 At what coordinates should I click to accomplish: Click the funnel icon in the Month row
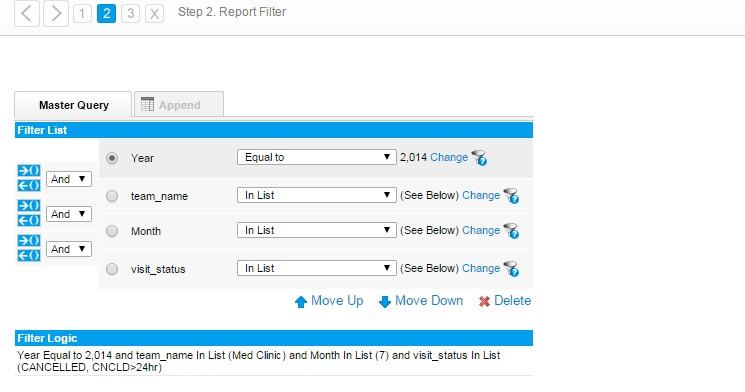511,231
